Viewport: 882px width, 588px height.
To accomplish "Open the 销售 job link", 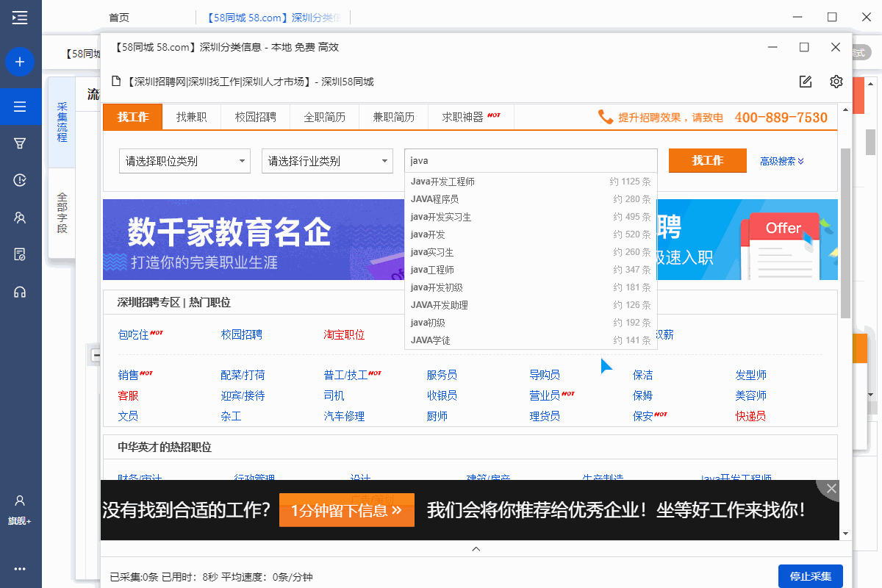I will point(129,375).
